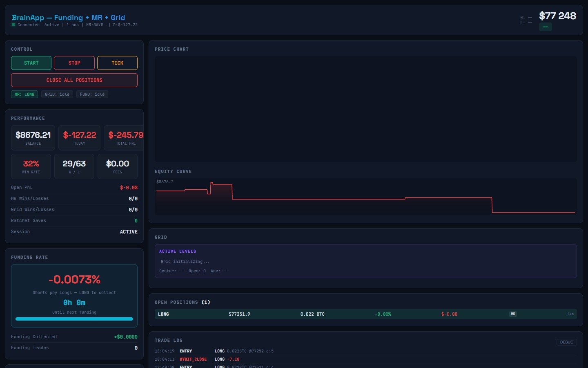The image size is (588, 368).
Task: Click the MR tag on the open position
Action: pos(513,314)
